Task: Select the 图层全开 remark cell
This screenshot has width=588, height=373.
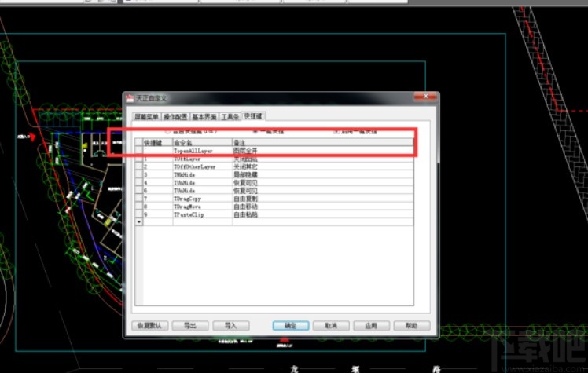Action: (323, 151)
